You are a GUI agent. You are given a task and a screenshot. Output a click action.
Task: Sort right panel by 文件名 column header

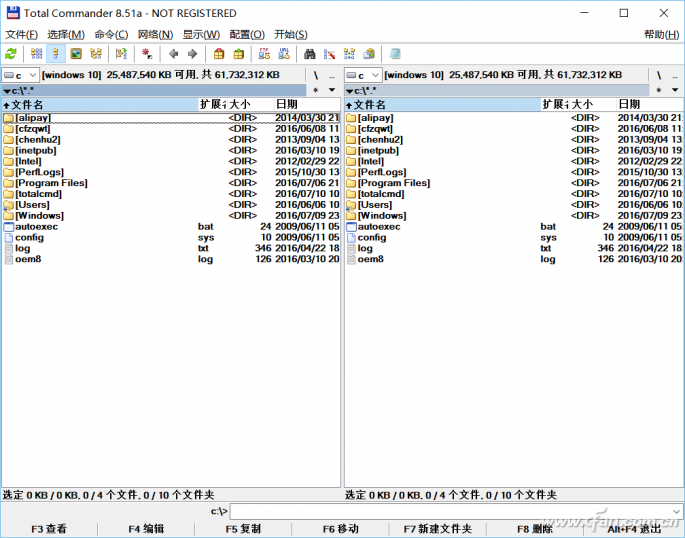pos(443,104)
